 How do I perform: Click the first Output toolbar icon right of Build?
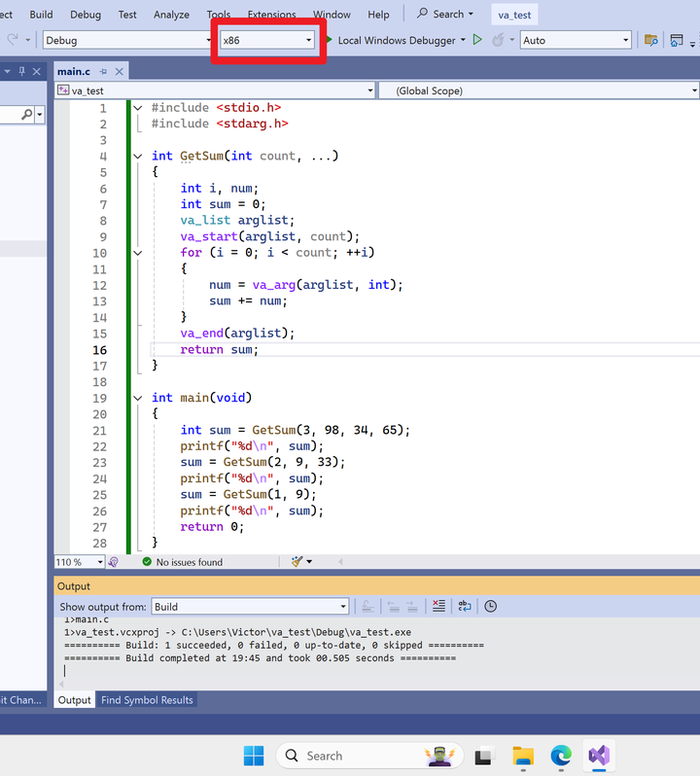(367, 606)
